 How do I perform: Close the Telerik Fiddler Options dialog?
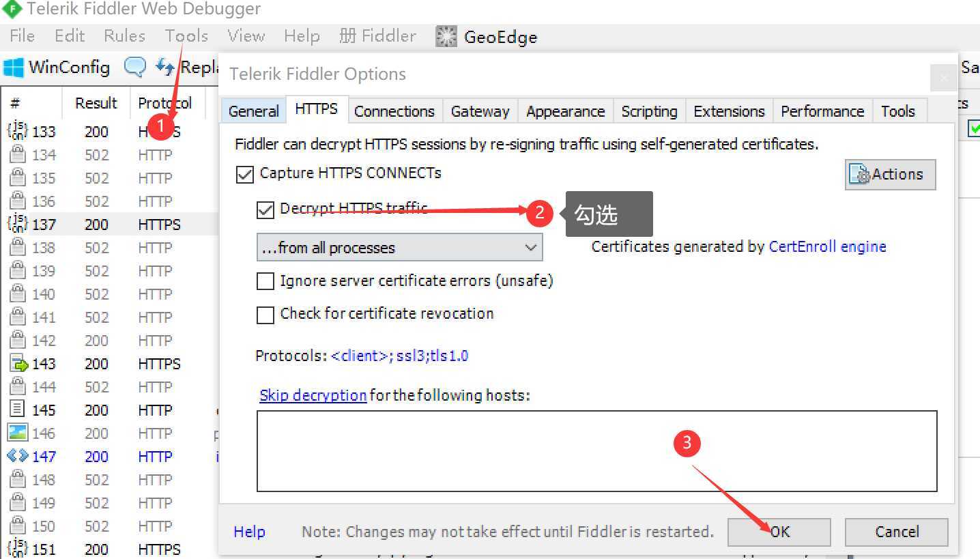pyautogui.click(x=944, y=78)
